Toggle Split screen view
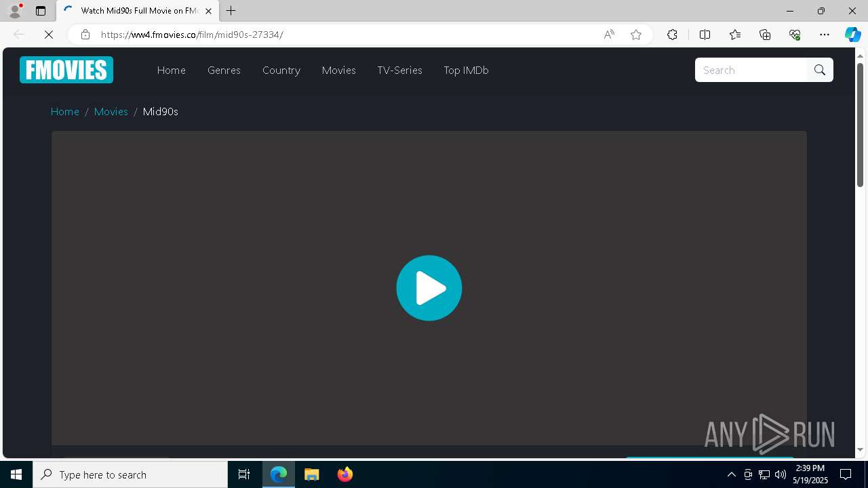 point(705,35)
